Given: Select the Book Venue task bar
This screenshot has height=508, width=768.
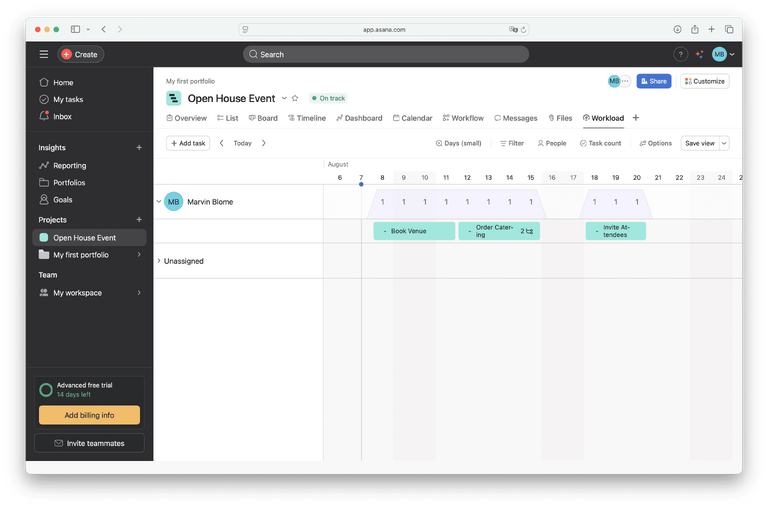Looking at the screenshot, I should pyautogui.click(x=414, y=231).
